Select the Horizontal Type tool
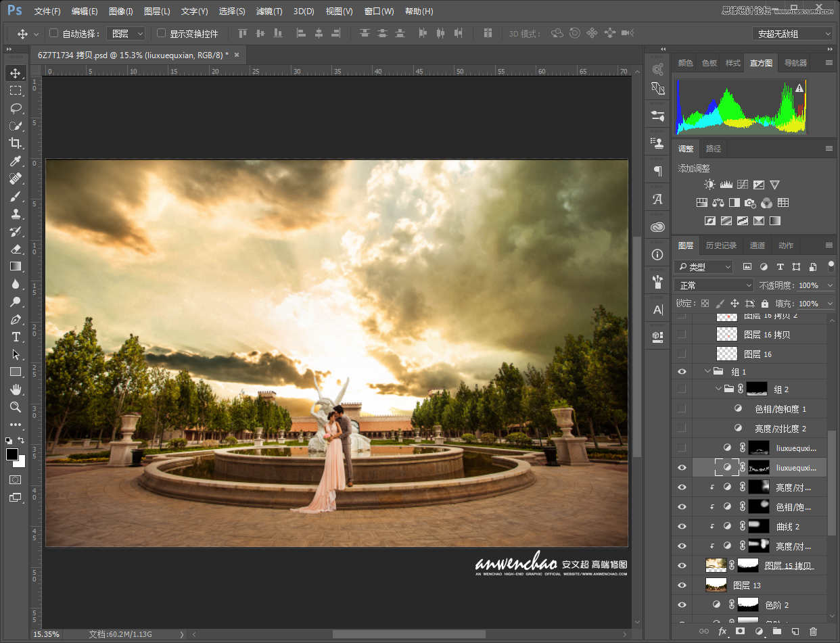This screenshot has width=840, height=643. 15,337
